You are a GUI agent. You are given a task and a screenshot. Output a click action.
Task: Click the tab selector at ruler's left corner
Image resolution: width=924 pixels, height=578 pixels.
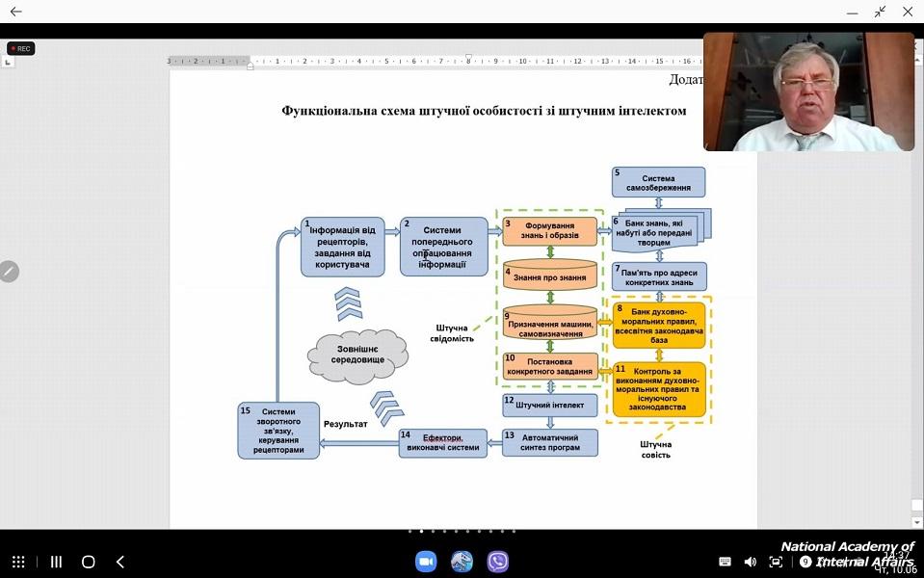point(8,62)
